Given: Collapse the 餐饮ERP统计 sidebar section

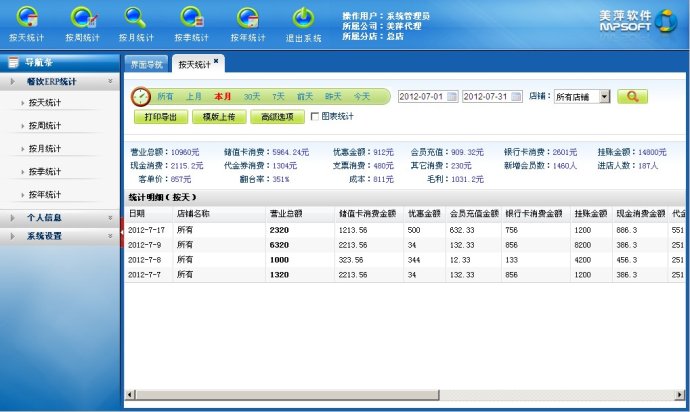Looking at the screenshot, I should [x=110, y=81].
